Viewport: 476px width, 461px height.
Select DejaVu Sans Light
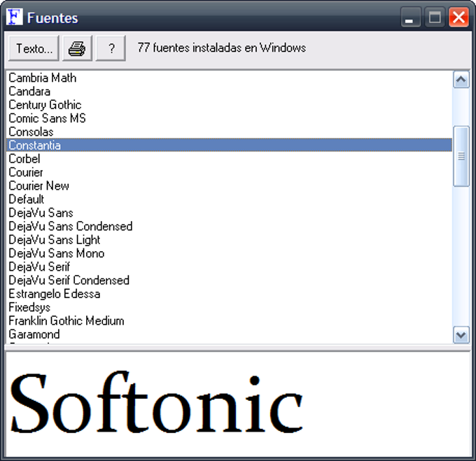point(229,240)
